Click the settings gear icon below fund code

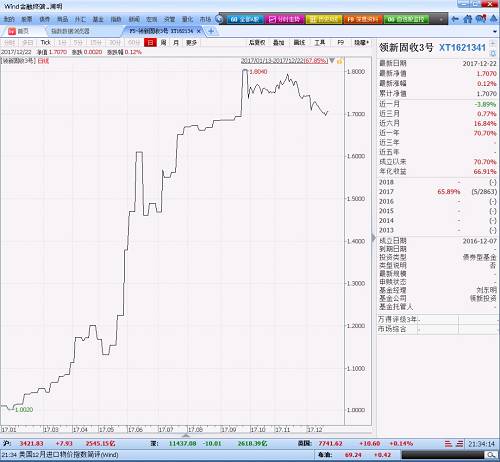493,53
